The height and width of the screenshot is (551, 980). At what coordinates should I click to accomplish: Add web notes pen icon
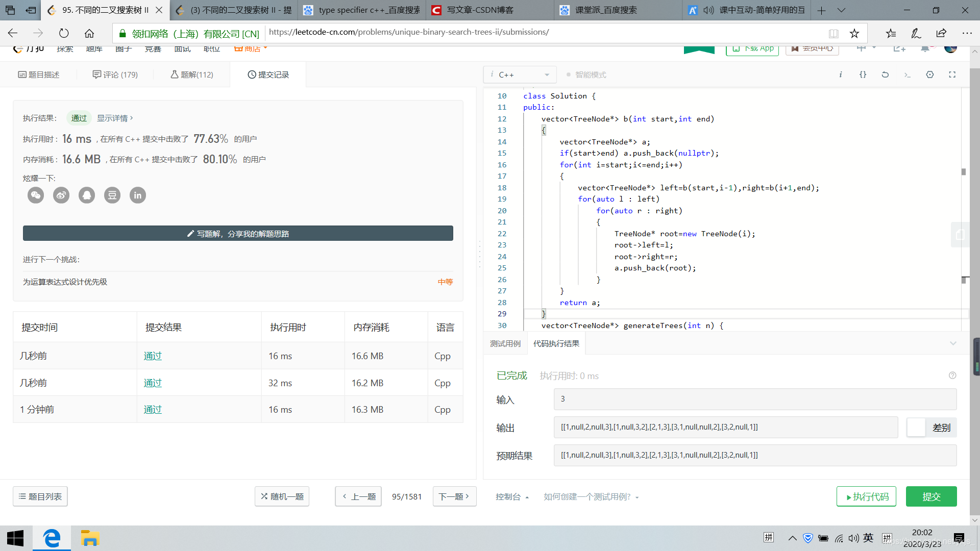pos(916,33)
